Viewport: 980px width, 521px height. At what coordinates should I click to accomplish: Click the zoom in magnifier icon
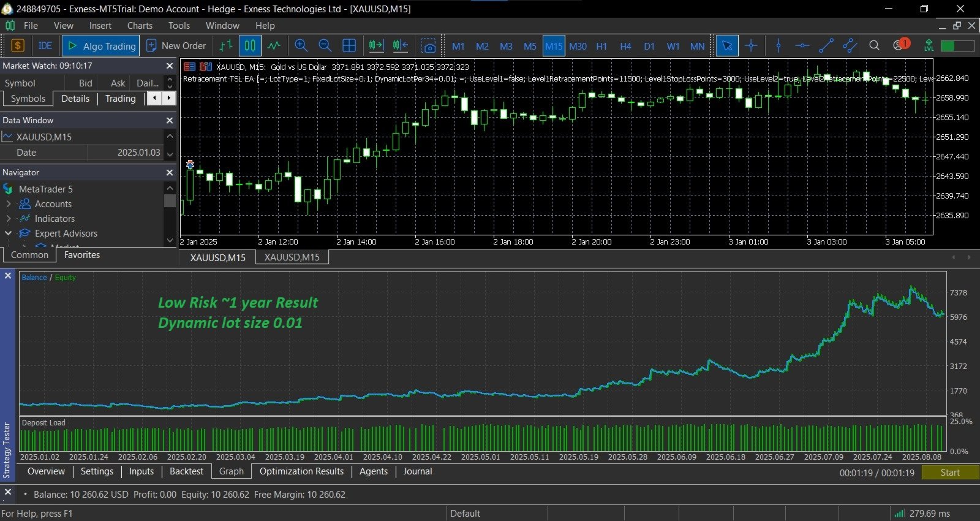pyautogui.click(x=301, y=46)
